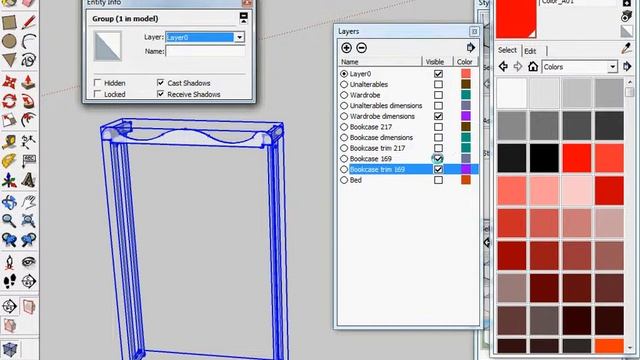The image size is (640, 360).
Task: Select the Line pencil tool
Action: (x=28, y=22)
